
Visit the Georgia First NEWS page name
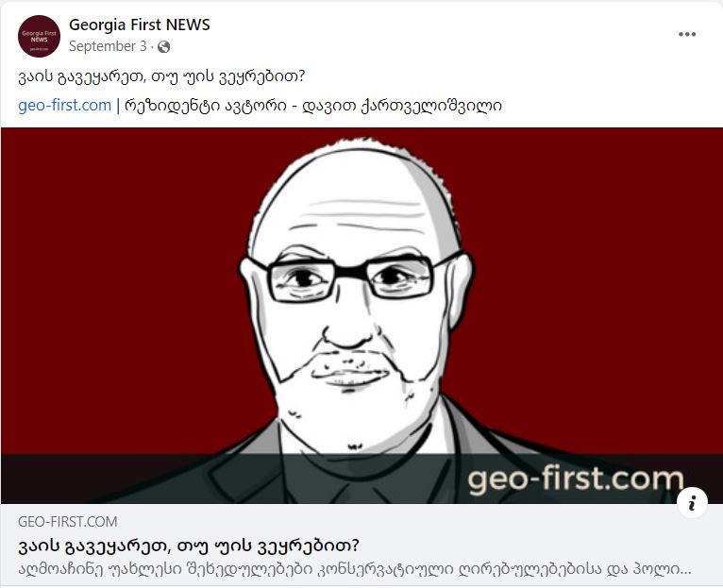tap(140, 25)
